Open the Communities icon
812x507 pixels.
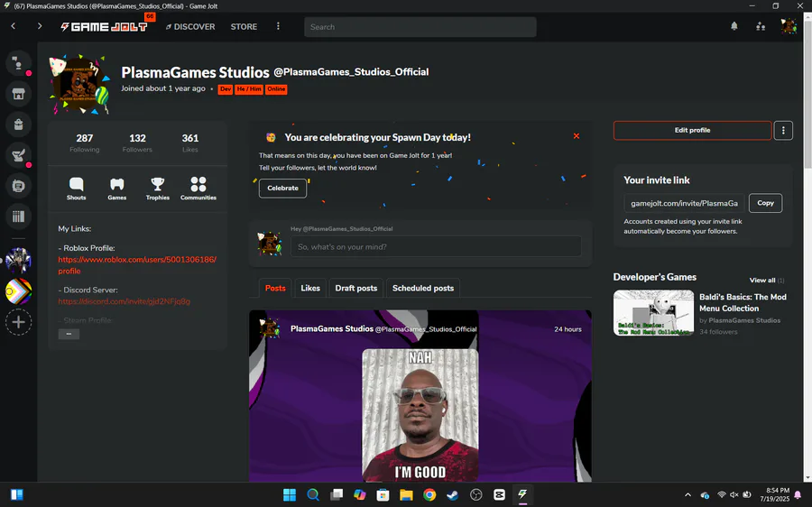pyautogui.click(x=198, y=189)
